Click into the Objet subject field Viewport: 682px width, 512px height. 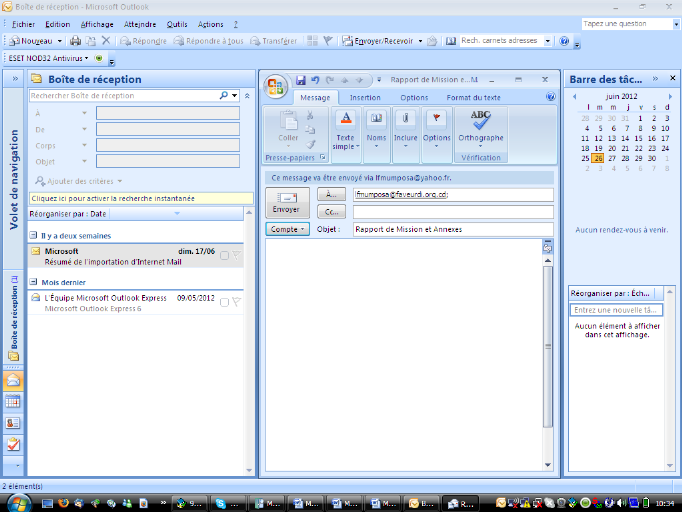(448, 229)
